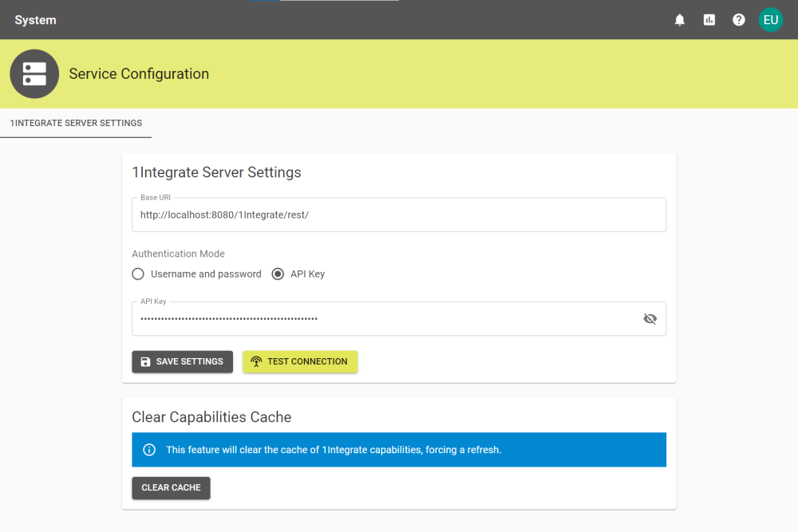Viewport: 798px width, 532px height.
Task: Click the CLEAR CACHE button
Action: pos(171,488)
